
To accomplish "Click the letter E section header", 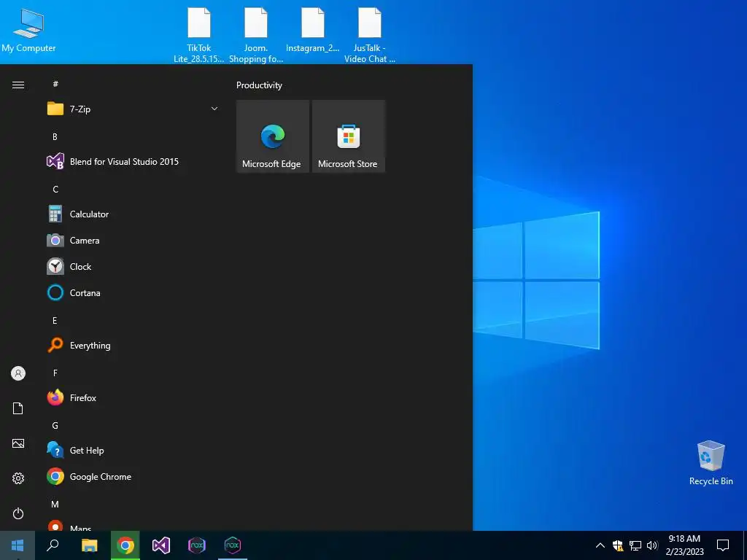I will pos(55,321).
